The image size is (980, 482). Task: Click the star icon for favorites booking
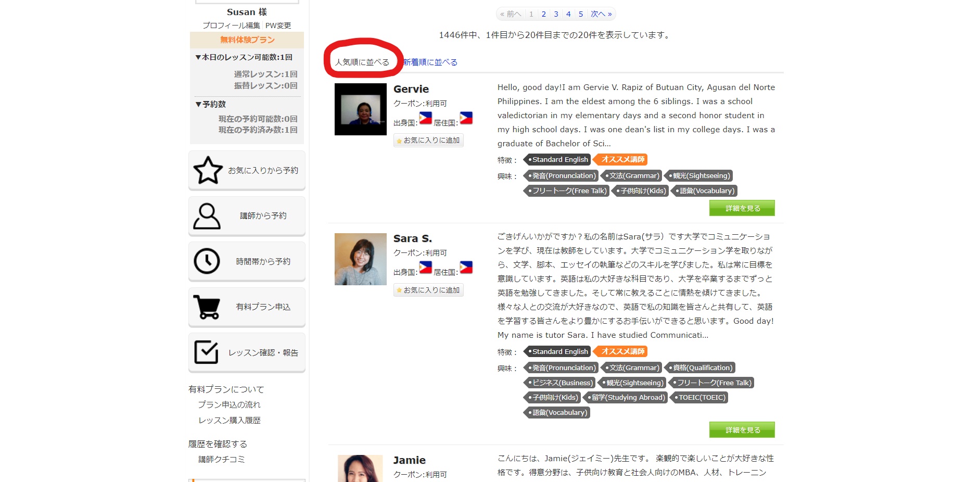[208, 170]
